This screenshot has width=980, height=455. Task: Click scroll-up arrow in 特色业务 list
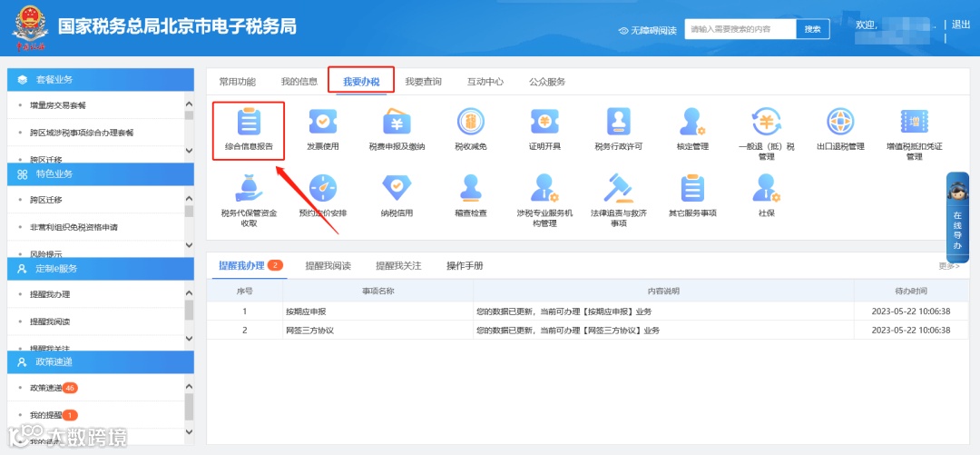190,198
